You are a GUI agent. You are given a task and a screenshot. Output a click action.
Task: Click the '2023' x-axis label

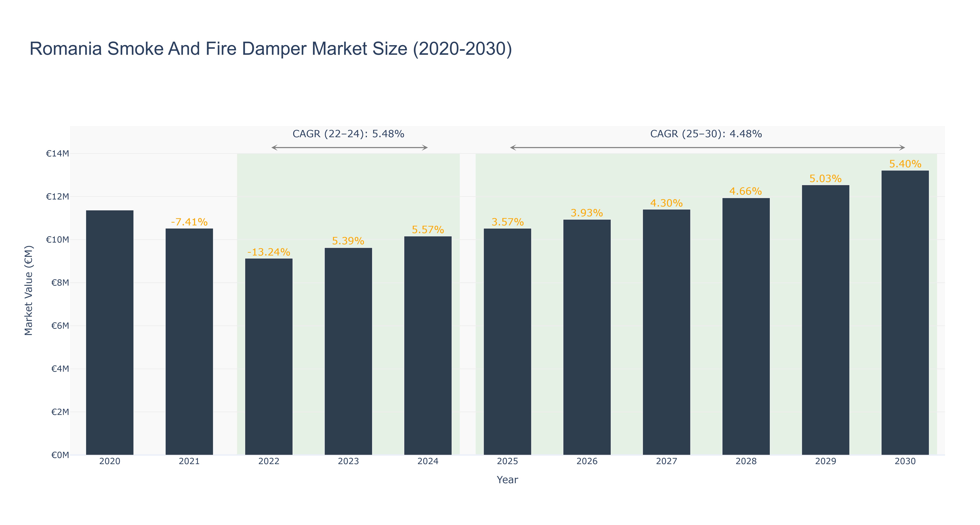(348, 461)
